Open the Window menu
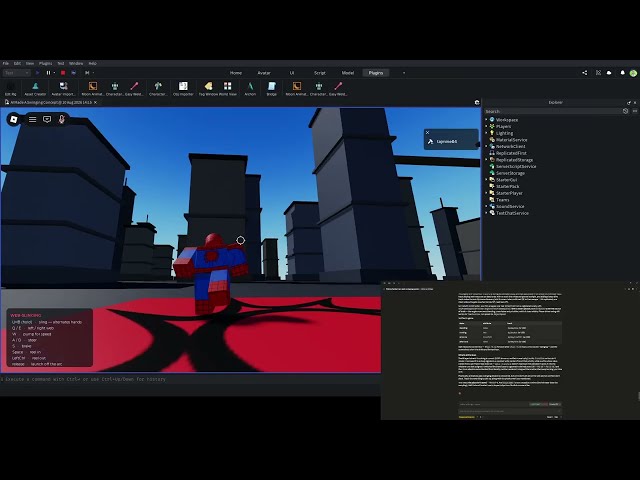The image size is (640, 480). click(76, 63)
